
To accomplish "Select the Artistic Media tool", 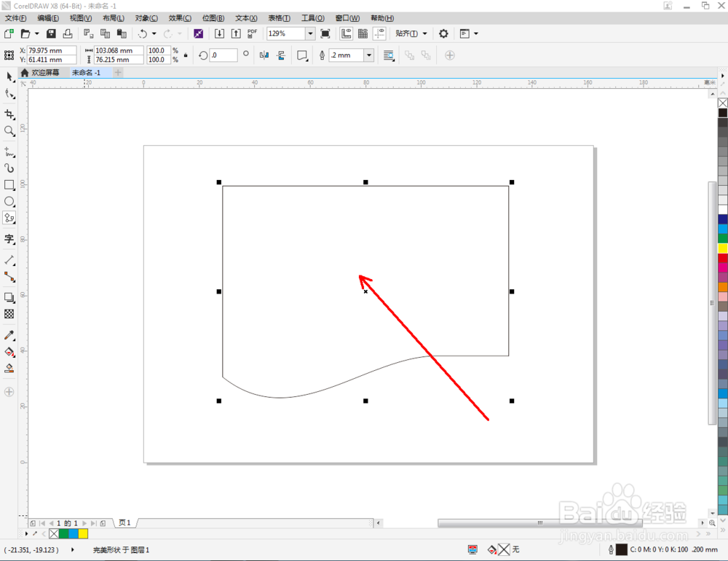I will [x=9, y=168].
